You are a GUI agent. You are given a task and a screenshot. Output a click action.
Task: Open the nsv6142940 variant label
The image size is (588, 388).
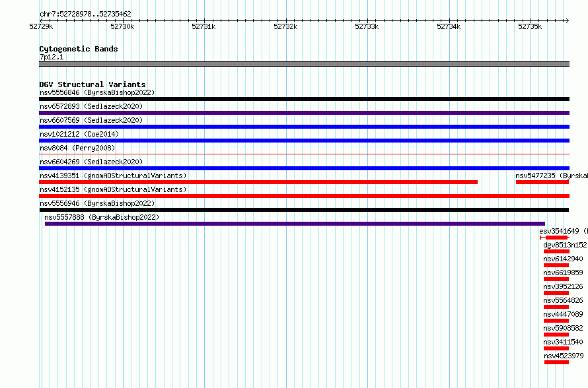(564, 259)
